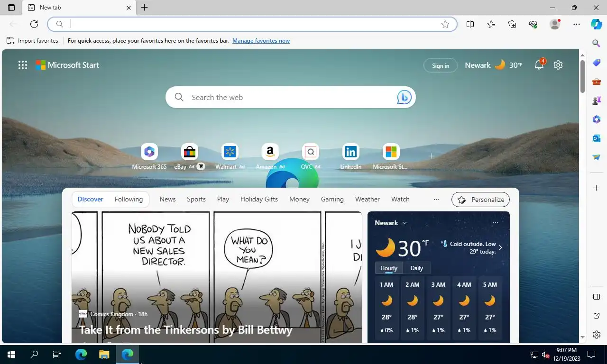Open the News category tab
Screen dimensions: 607x364
click(x=167, y=200)
